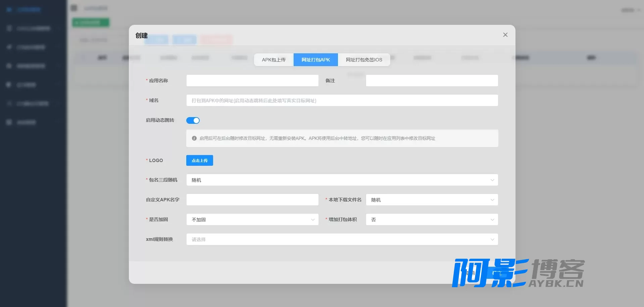Image resolution: width=644 pixels, height=307 pixels.
Task: Click the 启用动态跳转 label
Action: [160, 120]
